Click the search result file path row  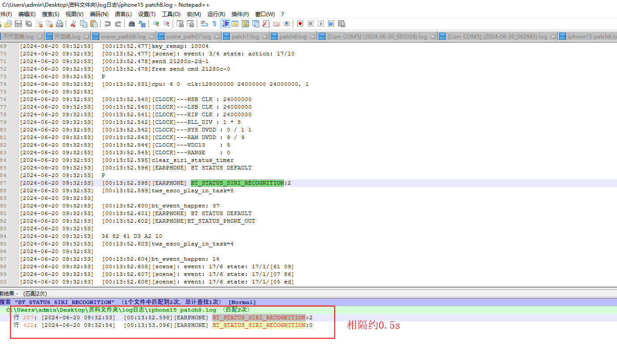point(308,309)
